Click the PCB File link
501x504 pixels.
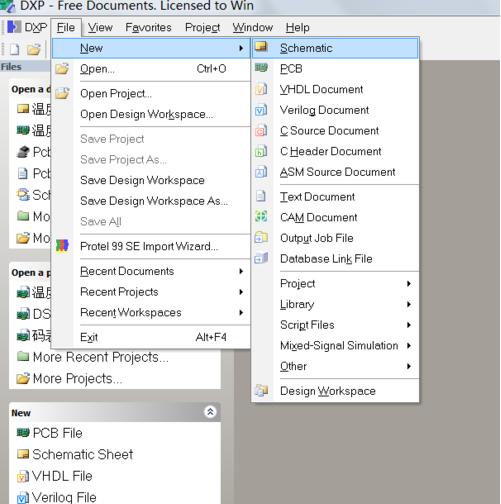pyautogui.click(x=57, y=433)
